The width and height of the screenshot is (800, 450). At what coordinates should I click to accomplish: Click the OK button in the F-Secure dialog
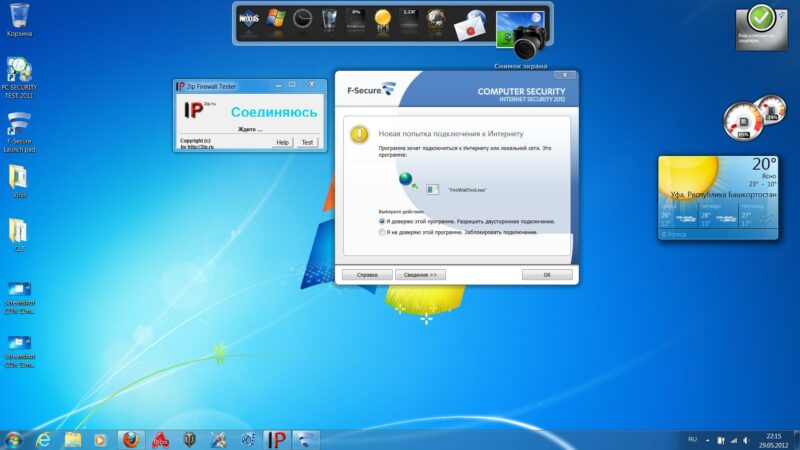(547, 274)
